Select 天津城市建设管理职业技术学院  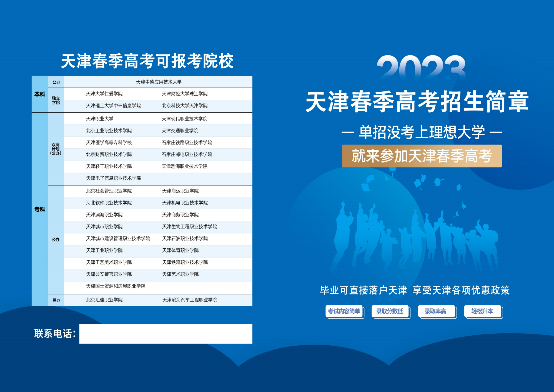pyautogui.click(x=118, y=239)
